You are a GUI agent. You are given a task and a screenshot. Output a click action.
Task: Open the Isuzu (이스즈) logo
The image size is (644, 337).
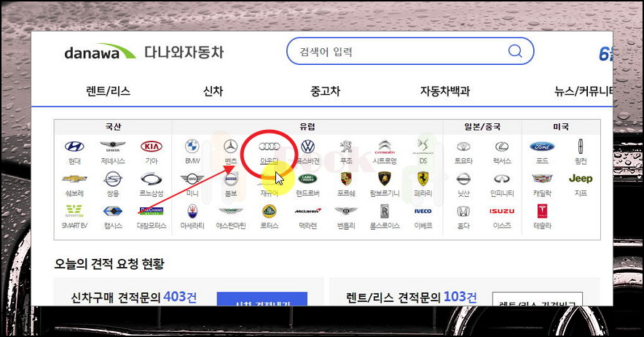tap(502, 211)
